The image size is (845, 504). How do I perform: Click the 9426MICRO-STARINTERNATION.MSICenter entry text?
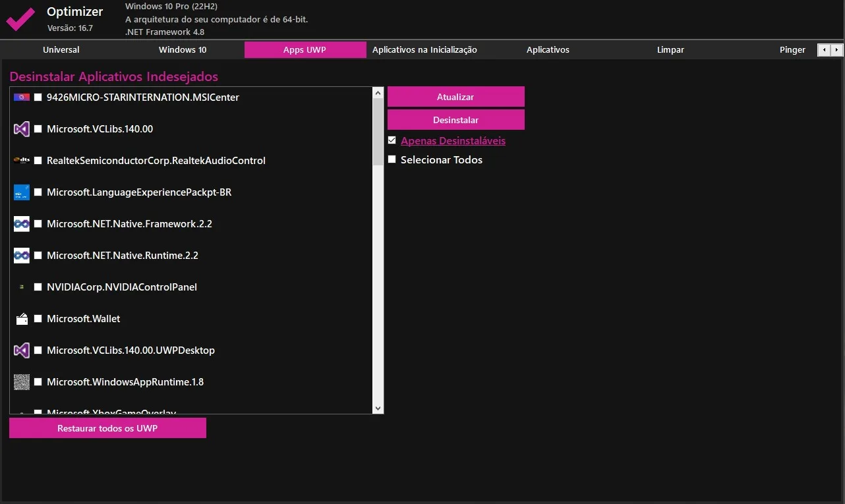click(143, 98)
